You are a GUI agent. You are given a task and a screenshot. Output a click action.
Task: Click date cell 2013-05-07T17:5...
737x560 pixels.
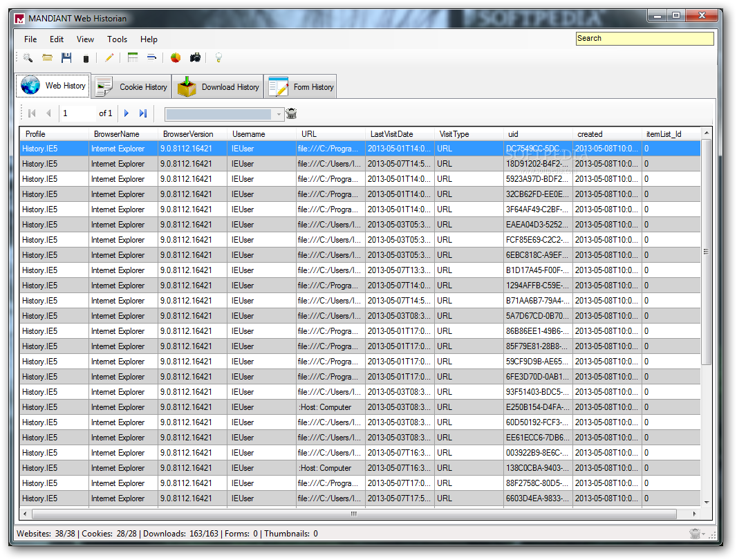click(x=400, y=498)
